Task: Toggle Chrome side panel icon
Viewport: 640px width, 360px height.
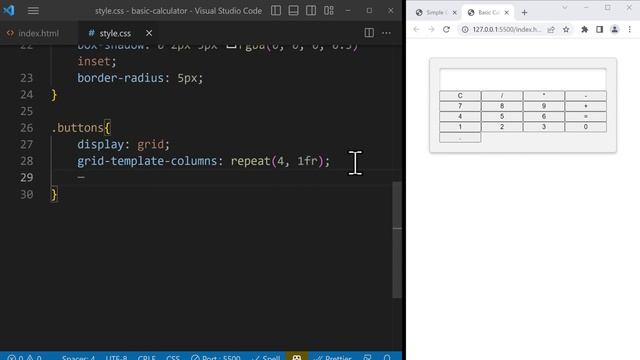Action: (599, 29)
